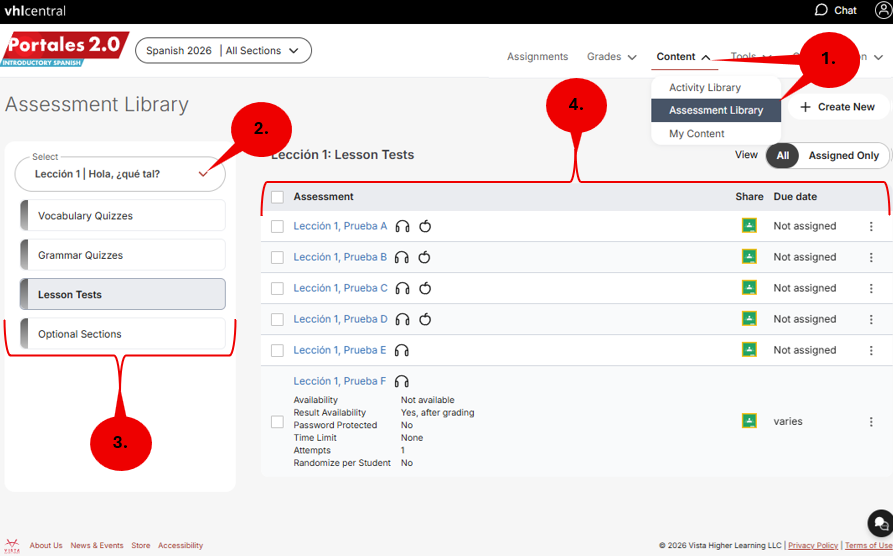Select Activity Library menu item
The width and height of the screenshot is (893, 556).
pyautogui.click(x=716, y=87)
